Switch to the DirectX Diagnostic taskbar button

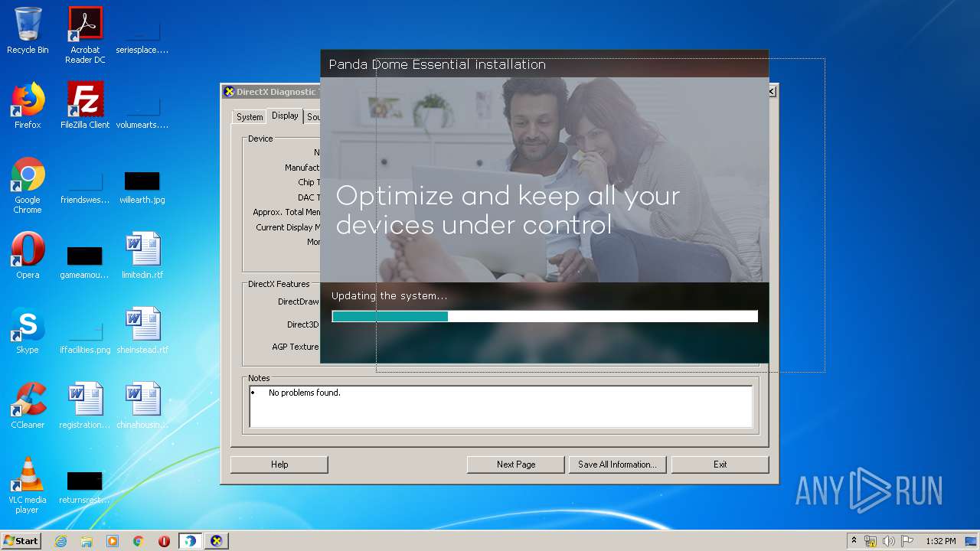217,541
